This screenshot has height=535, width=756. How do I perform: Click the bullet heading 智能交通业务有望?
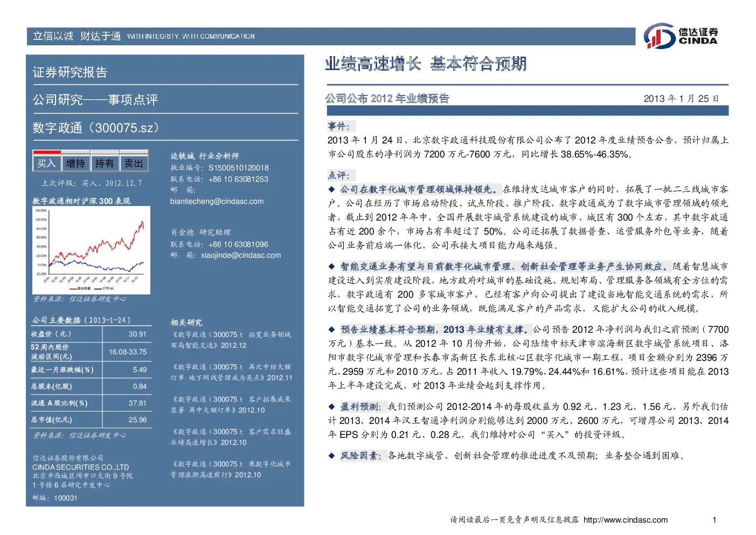[504, 266]
